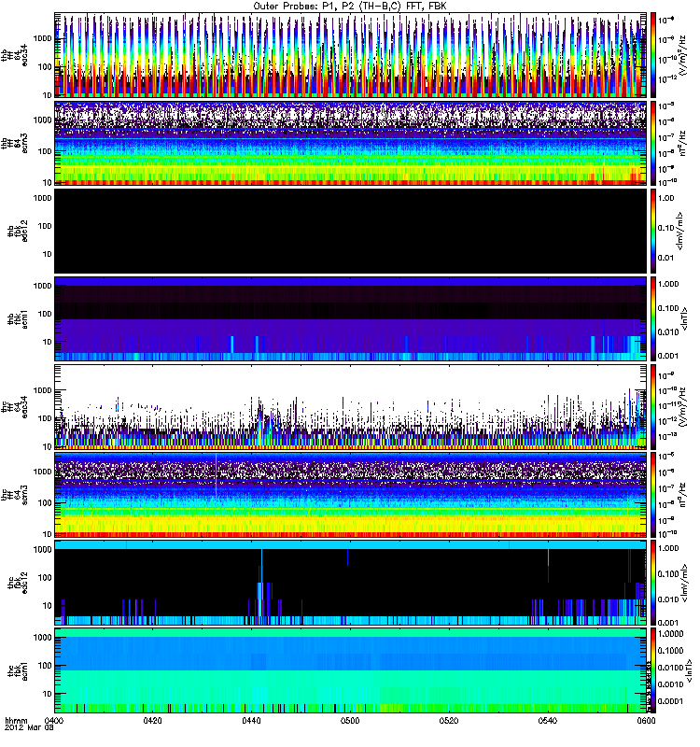Click inside the thb edc34 striped spectrogram panel
The image size is (700, 747).
350,54
